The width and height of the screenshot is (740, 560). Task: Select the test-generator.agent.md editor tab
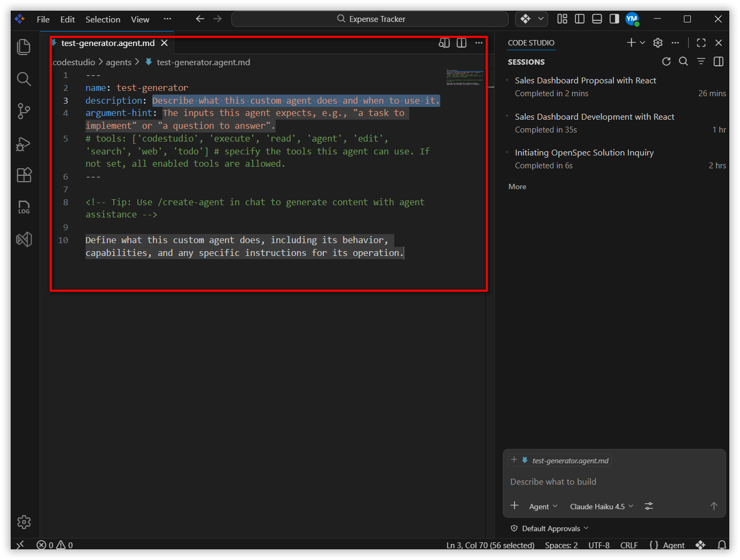(x=108, y=43)
